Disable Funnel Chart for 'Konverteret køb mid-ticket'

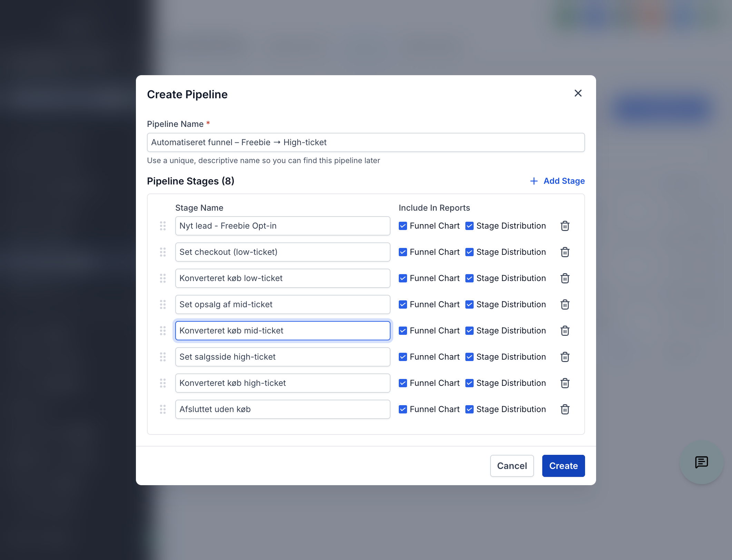(403, 331)
